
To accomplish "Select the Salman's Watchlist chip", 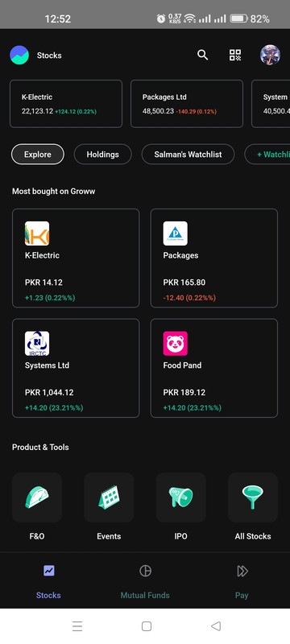I will pos(188,155).
